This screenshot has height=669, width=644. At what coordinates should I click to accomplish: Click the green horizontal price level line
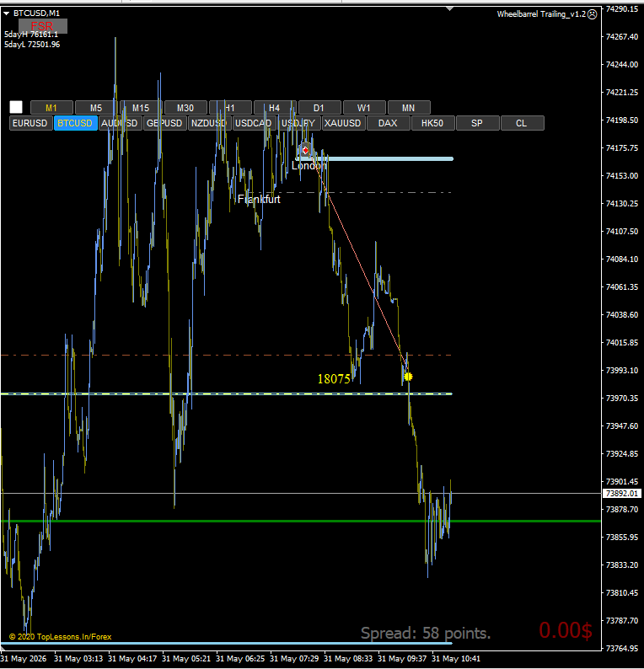pos(300,521)
